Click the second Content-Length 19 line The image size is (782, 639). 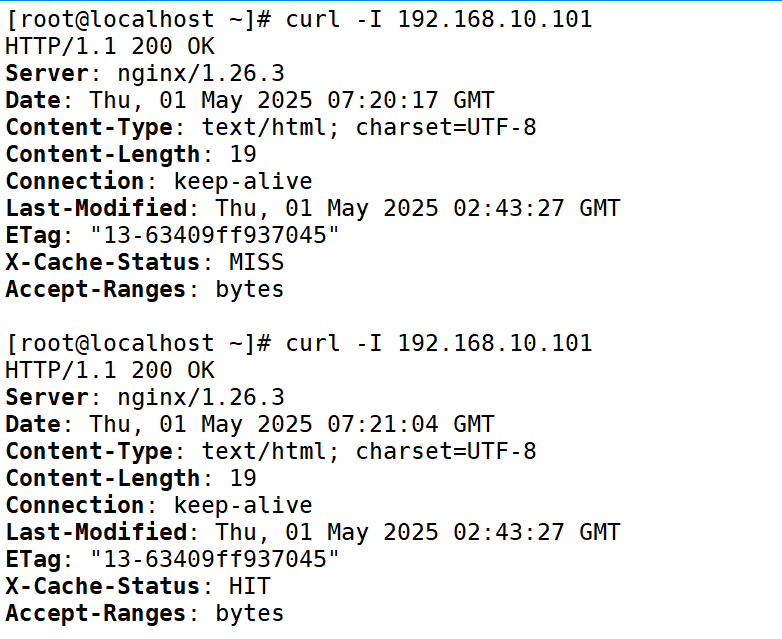[131, 479]
